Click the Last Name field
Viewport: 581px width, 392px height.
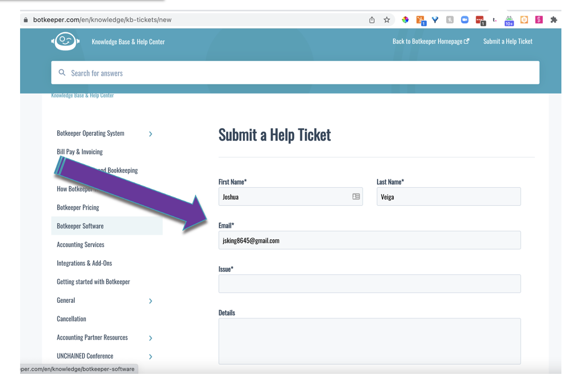coord(448,196)
